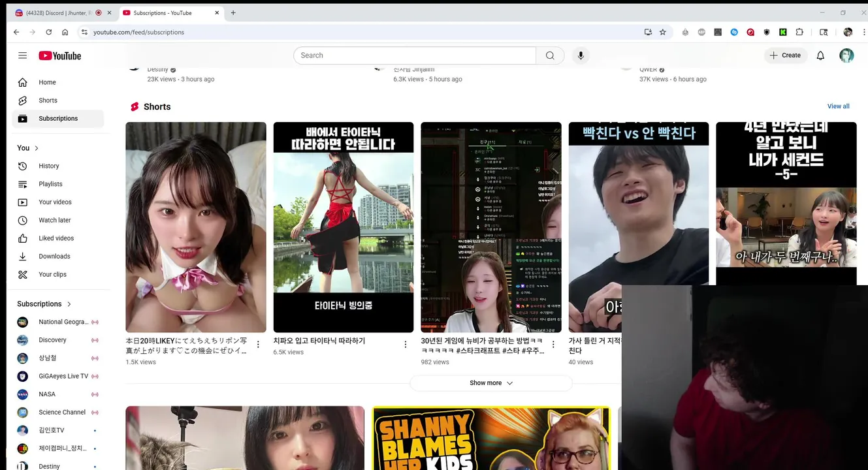Open the notifications bell
The image size is (868, 470).
(x=820, y=55)
